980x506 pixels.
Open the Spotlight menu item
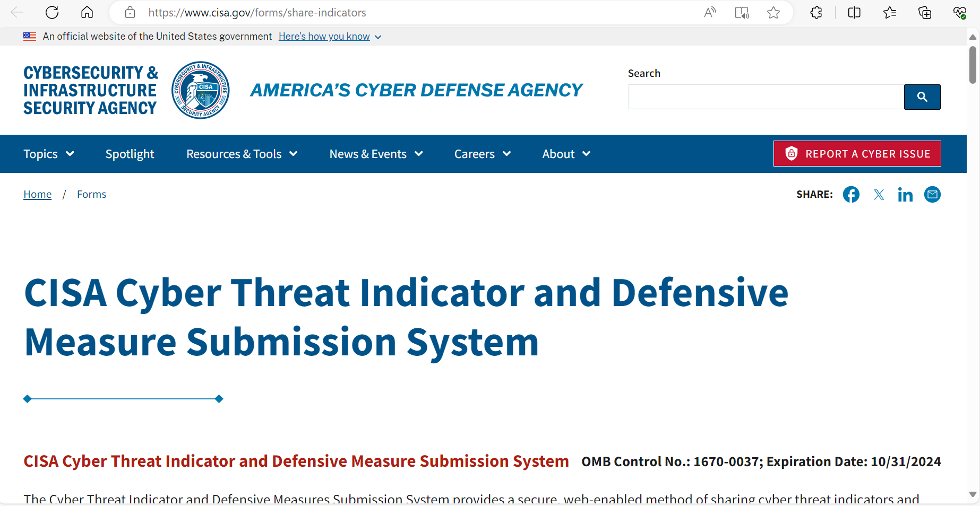[130, 154]
